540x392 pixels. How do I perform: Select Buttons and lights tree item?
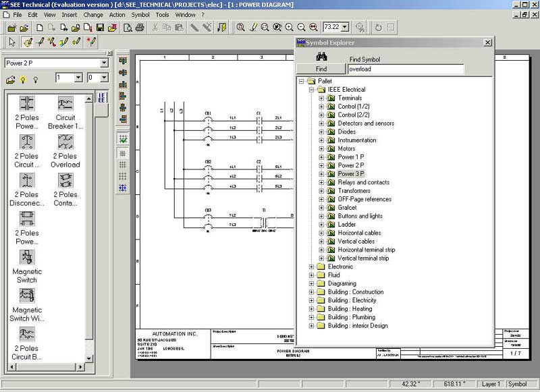click(360, 216)
